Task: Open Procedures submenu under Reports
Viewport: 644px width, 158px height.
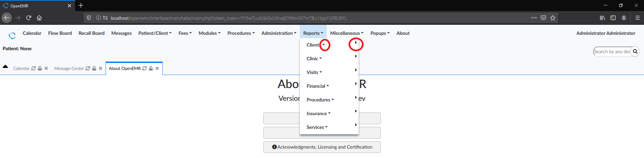Action: (x=329, y=100)
